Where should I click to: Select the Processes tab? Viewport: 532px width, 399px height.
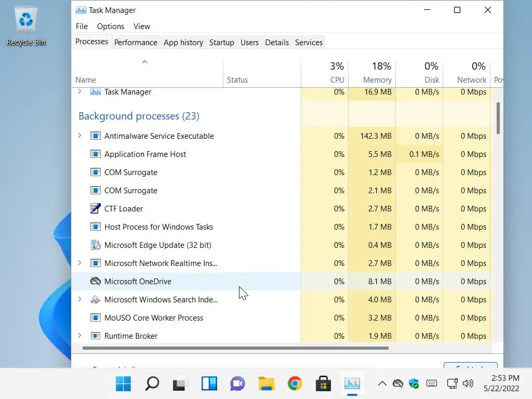pos(91,42)
